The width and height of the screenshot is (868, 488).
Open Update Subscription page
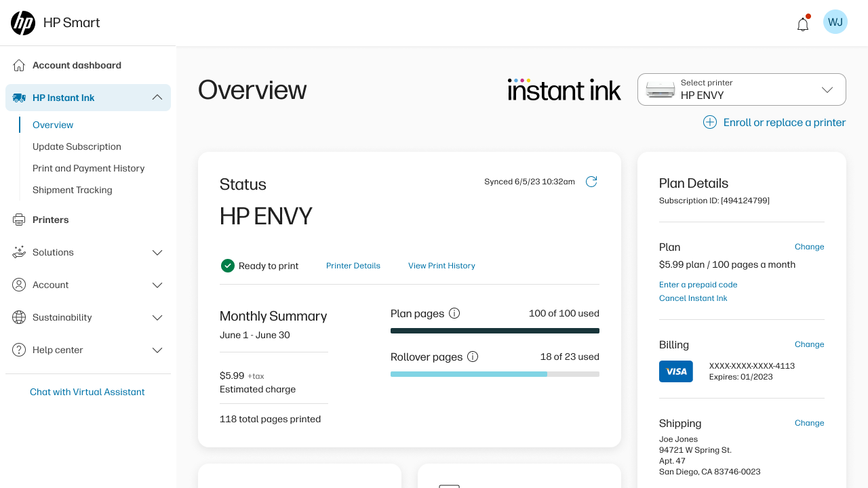pyautogui.click(x=77, y=146)
